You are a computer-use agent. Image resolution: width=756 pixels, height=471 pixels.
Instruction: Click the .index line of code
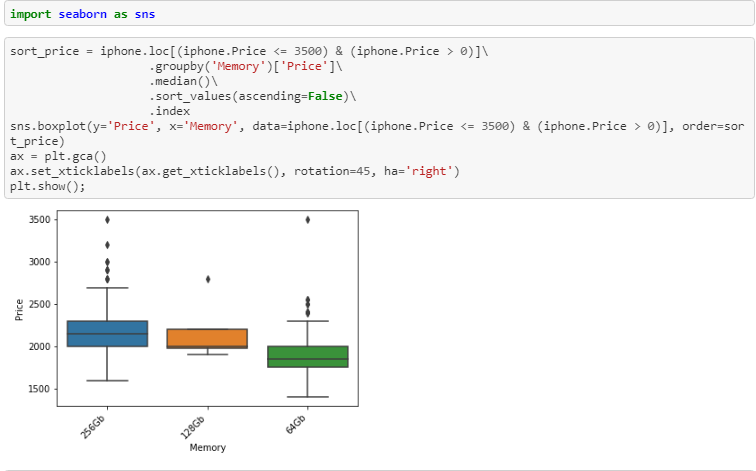[x=170, y=111]
